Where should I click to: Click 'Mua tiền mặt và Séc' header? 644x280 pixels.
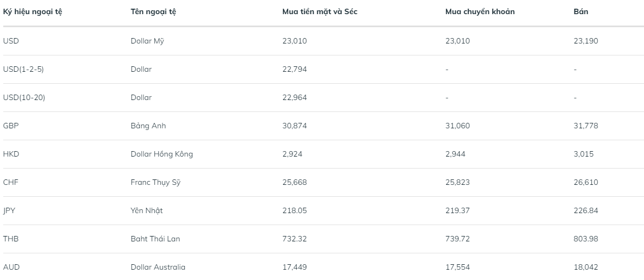pos(320,12)
